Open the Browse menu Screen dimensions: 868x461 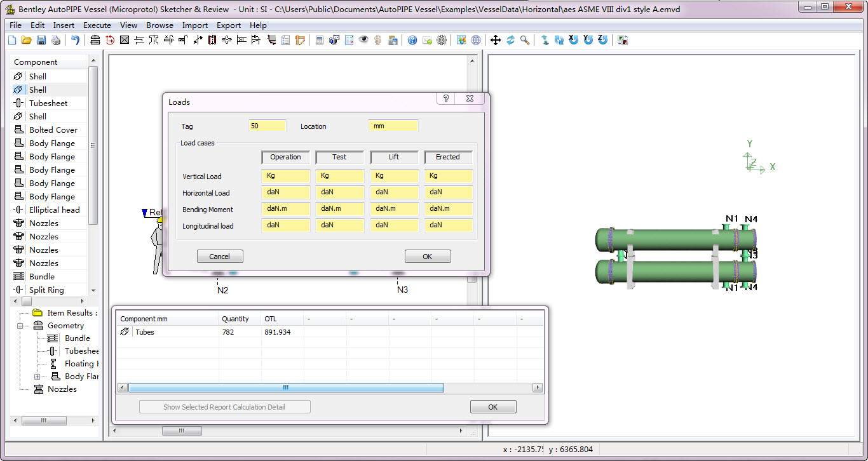point(159,25)
